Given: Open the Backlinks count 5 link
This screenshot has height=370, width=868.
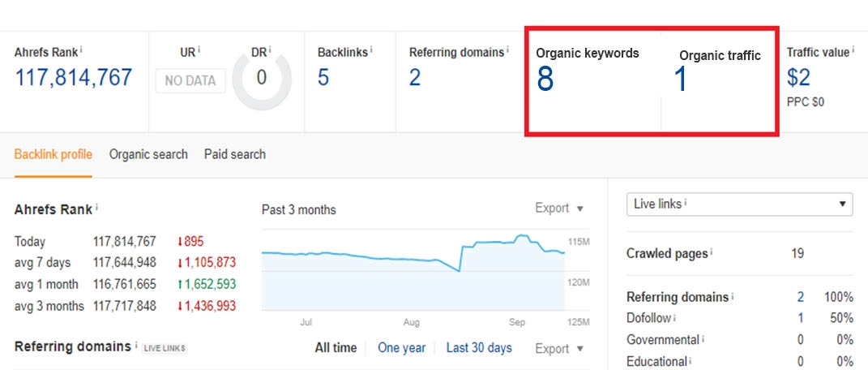Looking at the screenshot, I should (323, 78).
